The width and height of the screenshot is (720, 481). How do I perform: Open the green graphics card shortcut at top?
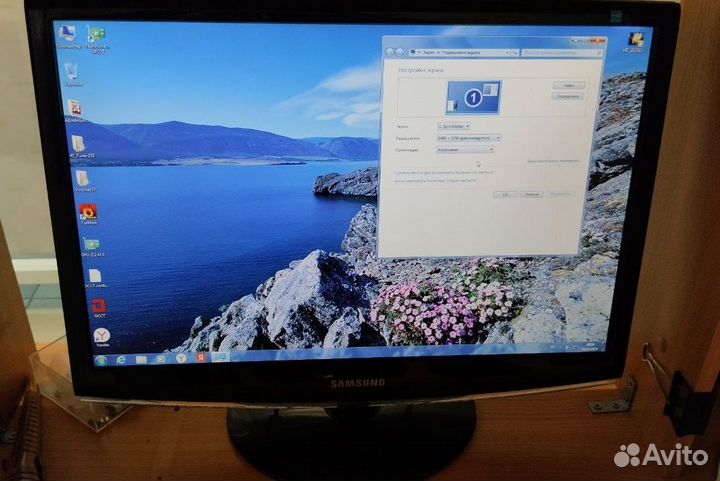98,39
